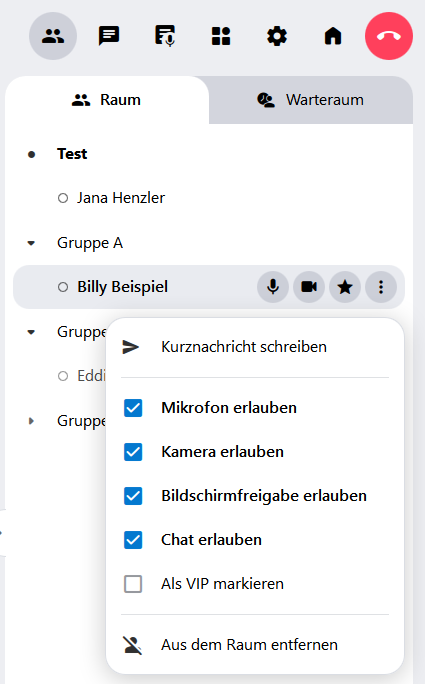
Task: Open the protocol notes icon
Action: 165,36
